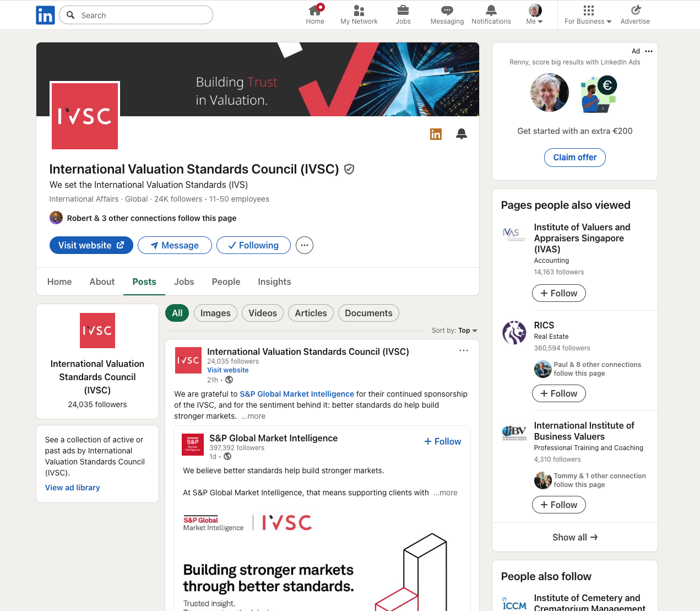Click the Message button

point(175,245)
